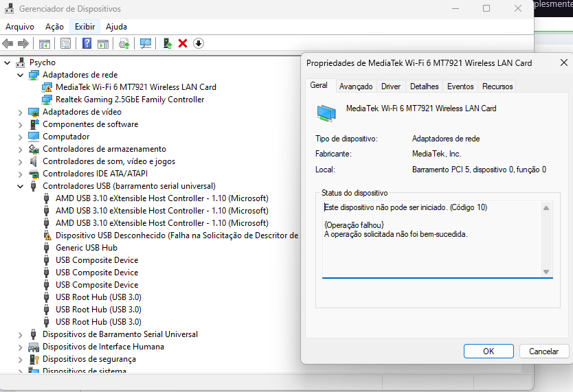Image resolution: width=573 pixels, height=392 pixels.
Task: Click the status box scroll down arrow
Action: click(546, 272)
